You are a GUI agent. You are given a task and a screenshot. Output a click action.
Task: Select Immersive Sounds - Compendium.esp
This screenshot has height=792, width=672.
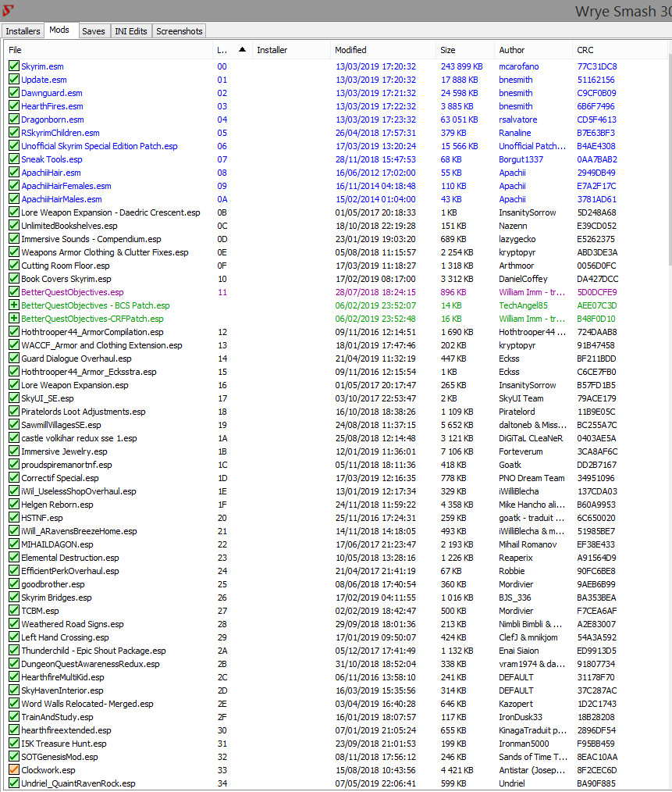91,239
